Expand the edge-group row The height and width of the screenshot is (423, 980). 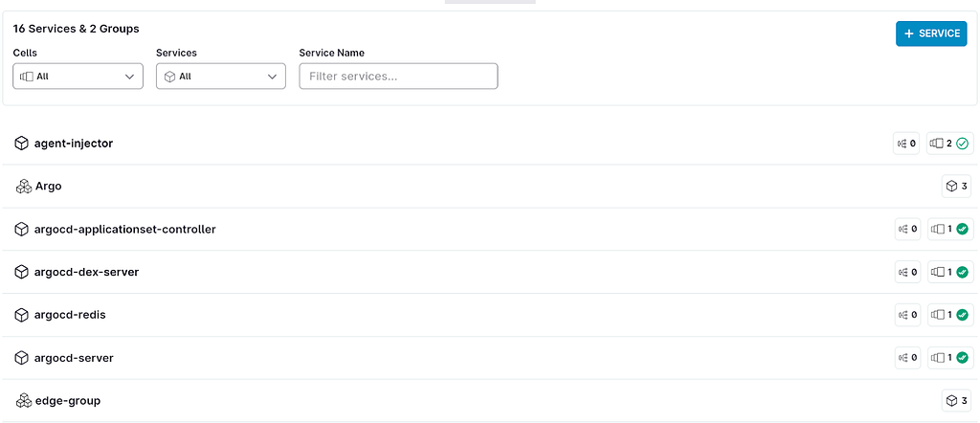pyautogui.click(x=490, y=400)
